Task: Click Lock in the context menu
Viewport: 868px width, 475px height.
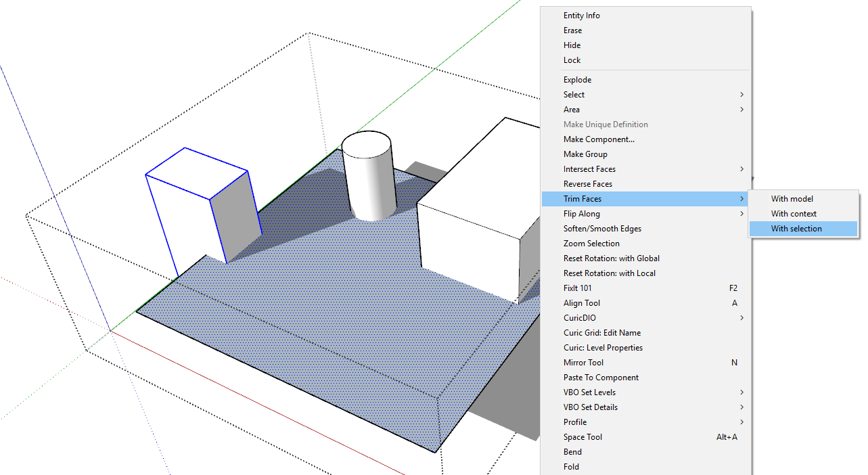Action: tap(572, 60)
